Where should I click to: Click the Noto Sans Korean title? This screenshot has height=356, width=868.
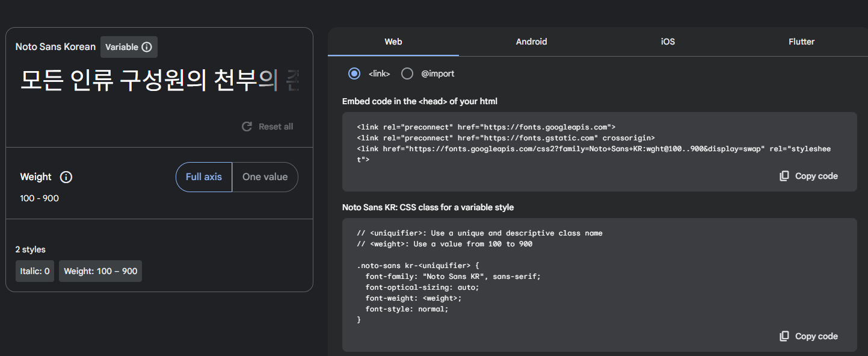(x=55, y=47)
